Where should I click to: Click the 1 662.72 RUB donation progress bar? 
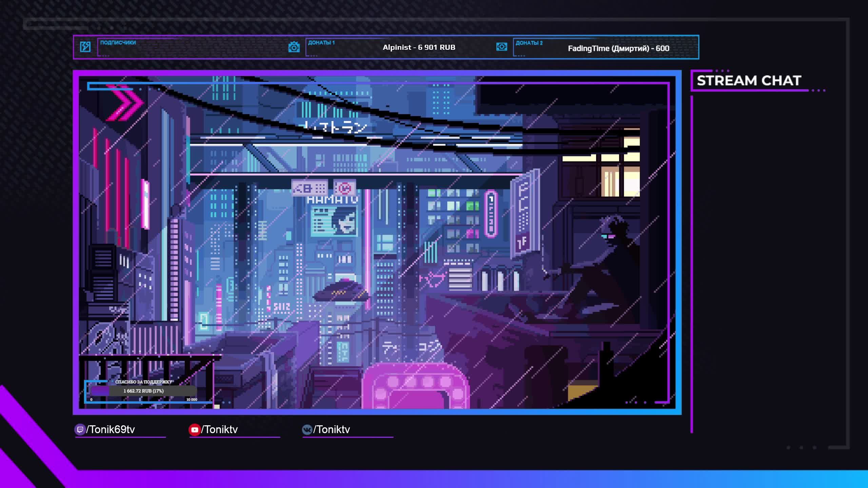click(143, 391)
